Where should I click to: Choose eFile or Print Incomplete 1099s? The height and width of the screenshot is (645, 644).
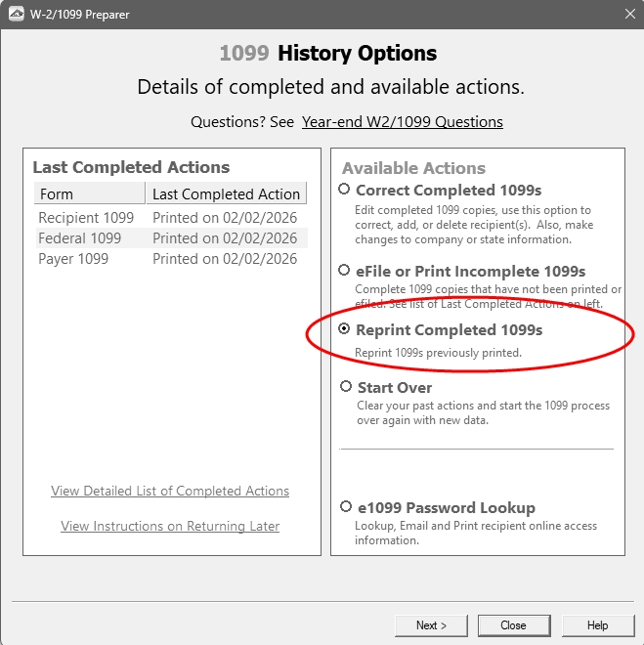344,271
